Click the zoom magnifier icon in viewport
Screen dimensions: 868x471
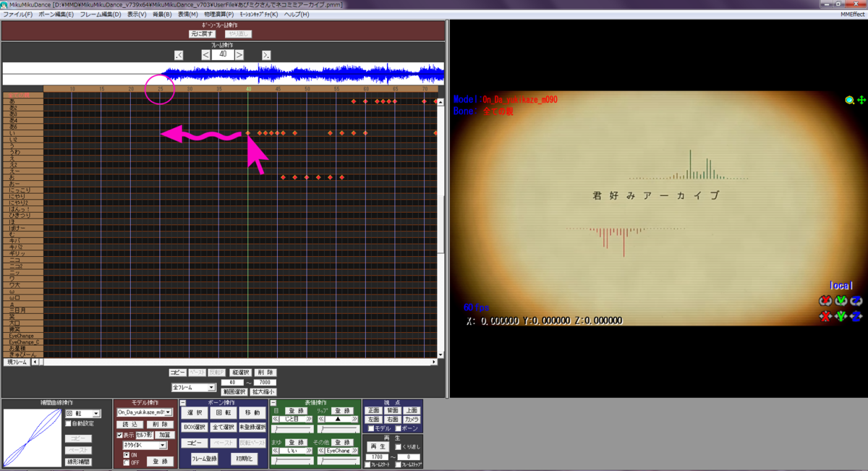[x=850, y=100]
